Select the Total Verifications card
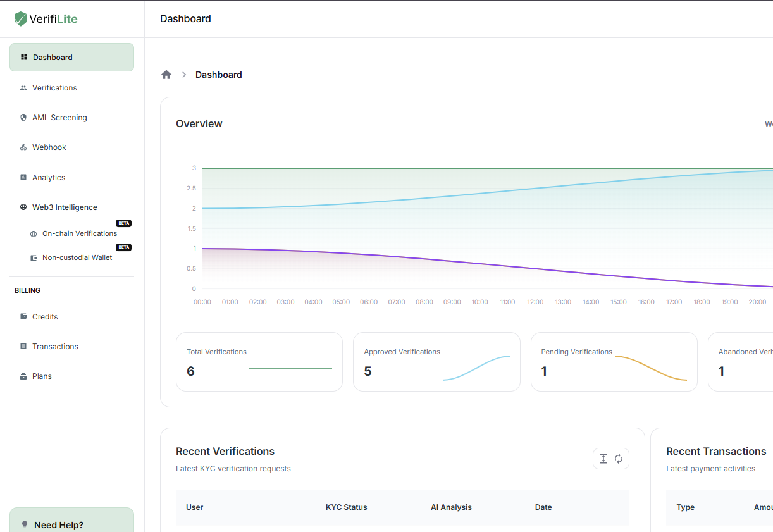The width and height of the screenshot is (773, 532). (259, 362)
